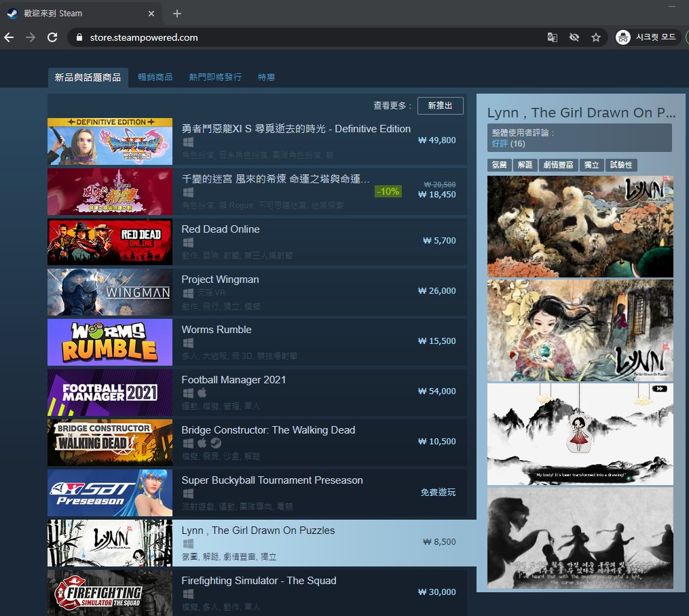The width and height of the screenshot is (689, 616).
Task: Click the browser forward arrow
Action: [x=31, y=37]
